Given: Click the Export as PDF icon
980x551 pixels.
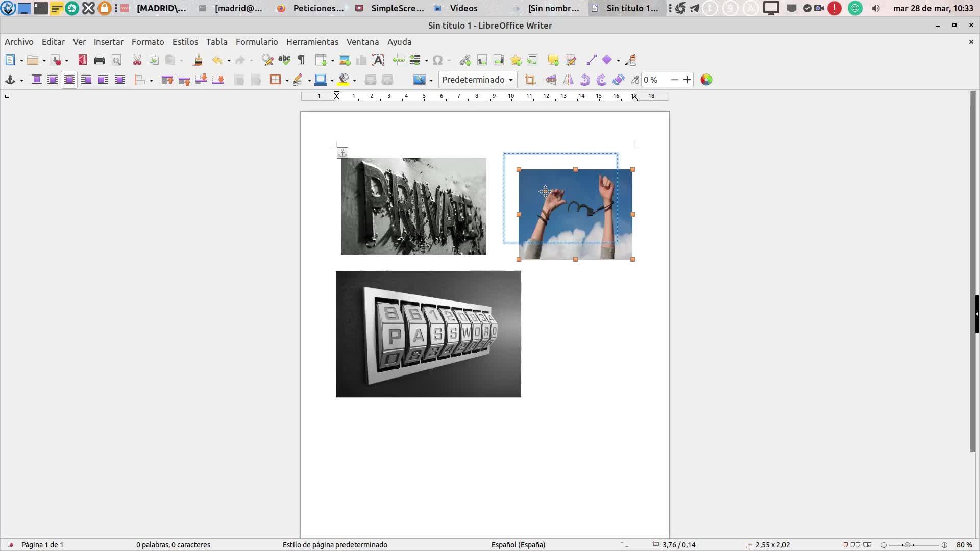Looking at the screenshot, I should pos(82,60).
